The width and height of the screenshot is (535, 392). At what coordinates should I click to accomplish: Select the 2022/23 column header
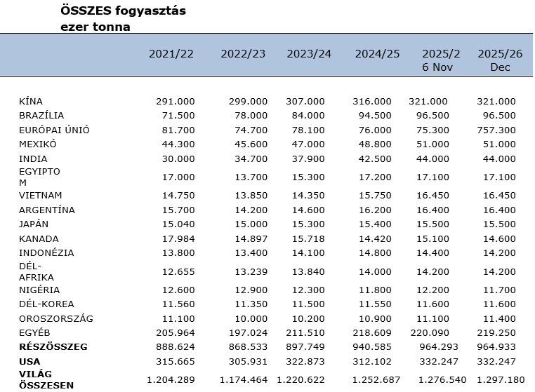244,54
